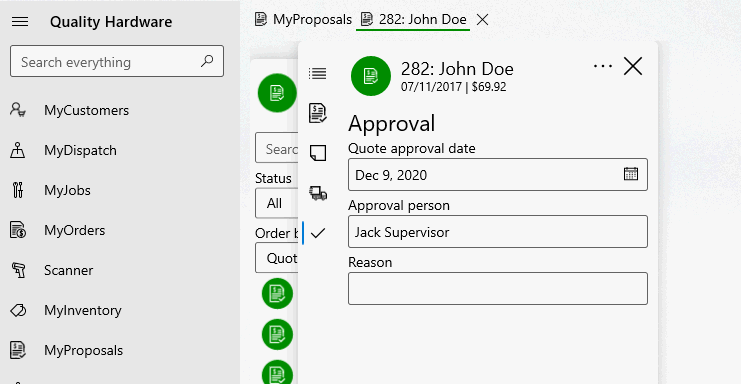
Task: Click the MyJobs tools icon
Action: (18, 190)
